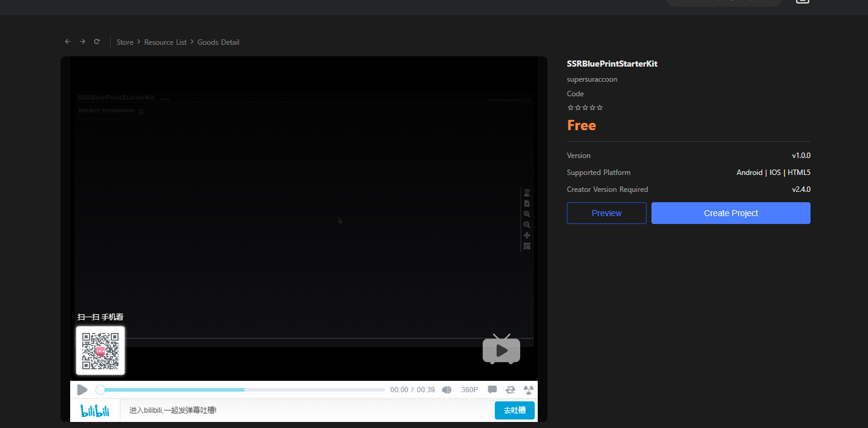This screenshot has width=868, height=428.
Task: Toggle the video loop icon
Action: click(x=511, y=390)
